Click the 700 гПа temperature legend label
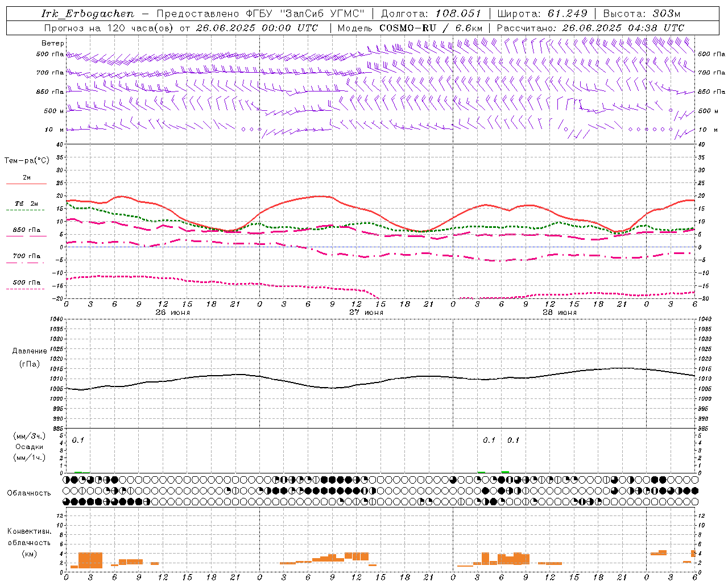Image resolution: width=728 pixels, height=582 pixels. tap(27, 256)
